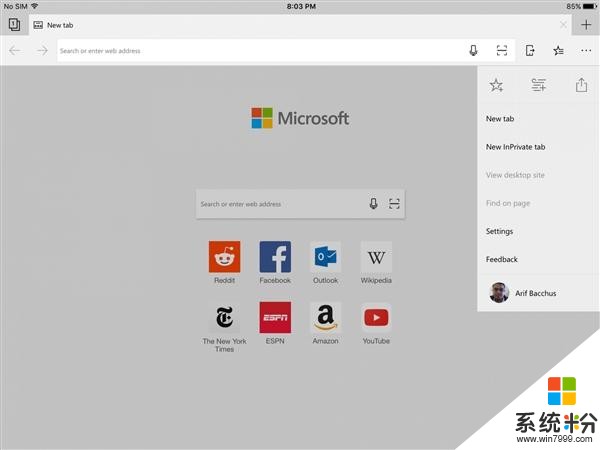Close the New tab tab
The width and height of the screenshot is (600, 450).
pos(563,25)
